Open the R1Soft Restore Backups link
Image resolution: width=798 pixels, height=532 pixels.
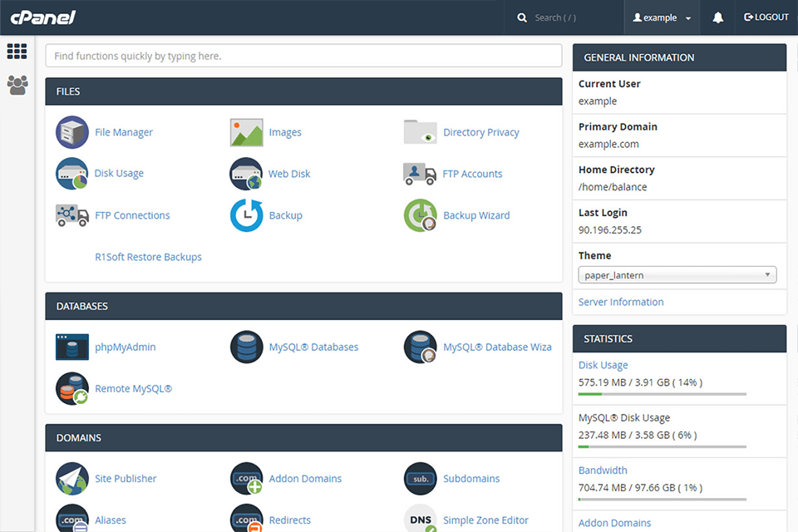click(148, 257)
